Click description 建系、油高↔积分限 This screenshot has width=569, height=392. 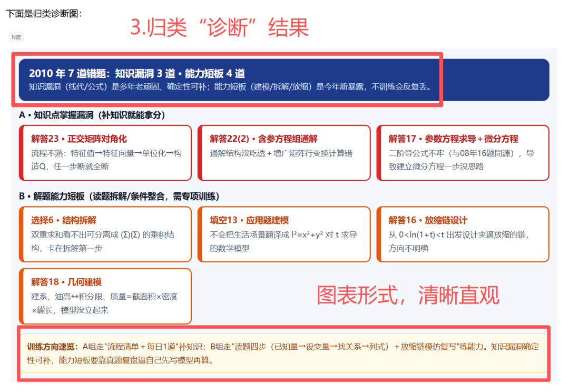click(104, 303)
